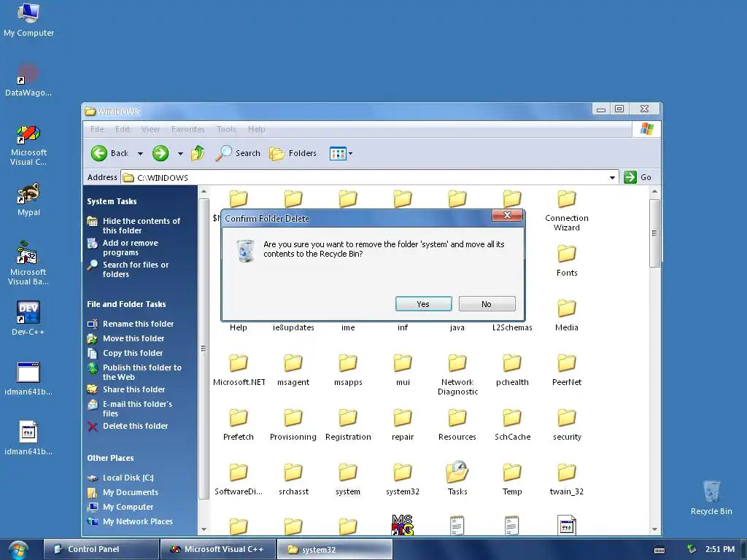Open My Documents in Other Places
747x560 pixels.
point(131,492)
